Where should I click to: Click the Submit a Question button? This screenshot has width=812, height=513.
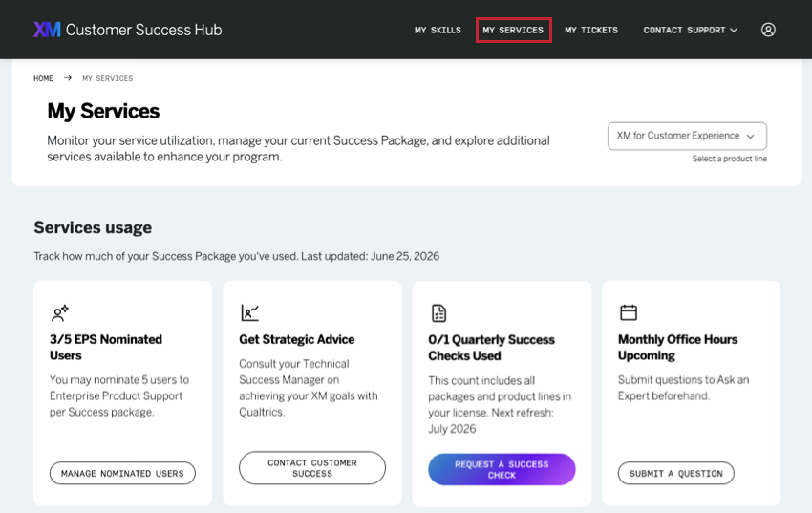coord(675,473)
